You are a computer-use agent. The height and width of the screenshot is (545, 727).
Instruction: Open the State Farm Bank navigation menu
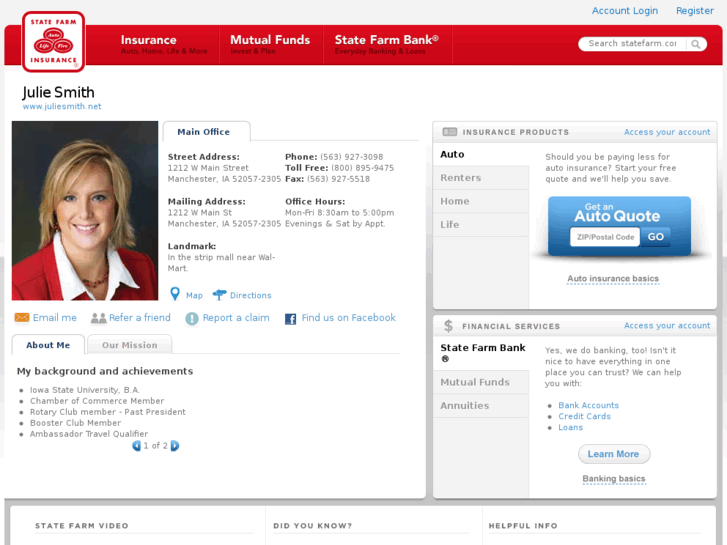(387, 45)
